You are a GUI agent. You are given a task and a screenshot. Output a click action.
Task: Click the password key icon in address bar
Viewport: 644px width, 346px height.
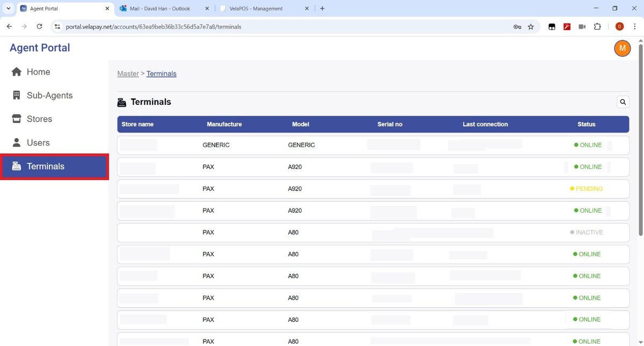click(517, 26)
